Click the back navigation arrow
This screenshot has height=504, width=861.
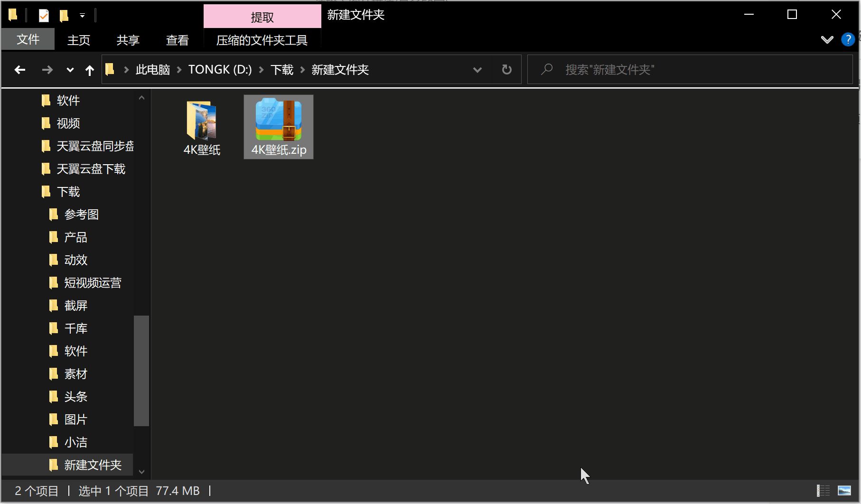[x=20, y=69]
